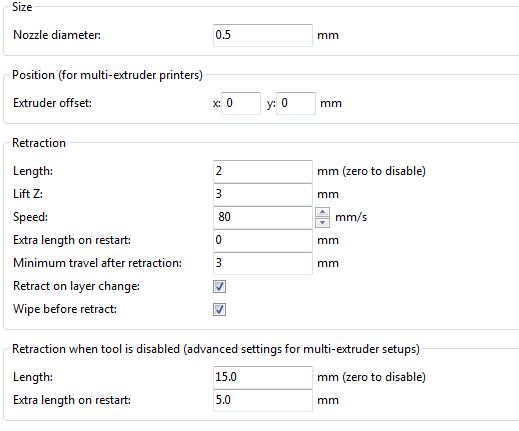Image resolution: width=519 pixels, height=431 pixels.
Task: Decrease retraction Speed with down arrow
Action: [x=322, y=222]
